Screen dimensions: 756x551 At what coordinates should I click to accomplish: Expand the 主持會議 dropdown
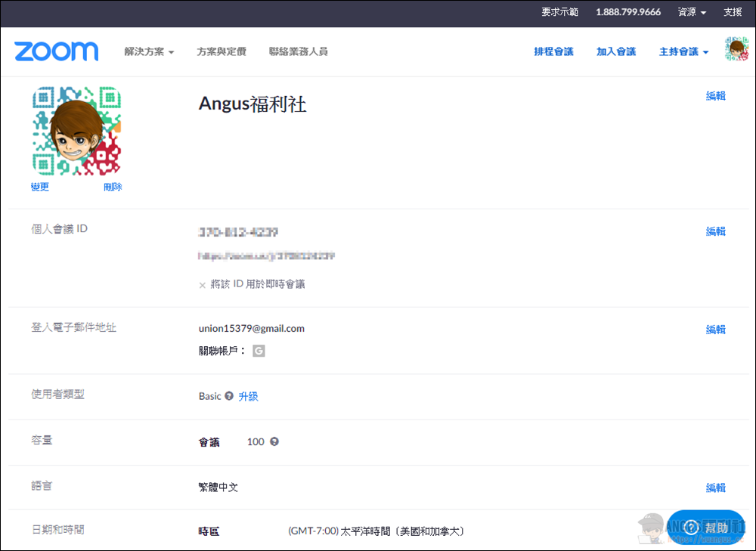[683, 52]
